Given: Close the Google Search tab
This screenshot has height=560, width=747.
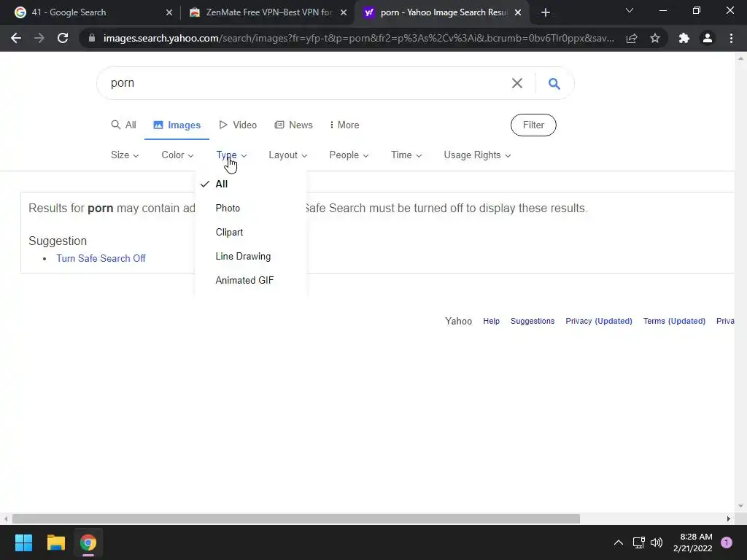Looking at the screenshot, I should pos(169,12).
